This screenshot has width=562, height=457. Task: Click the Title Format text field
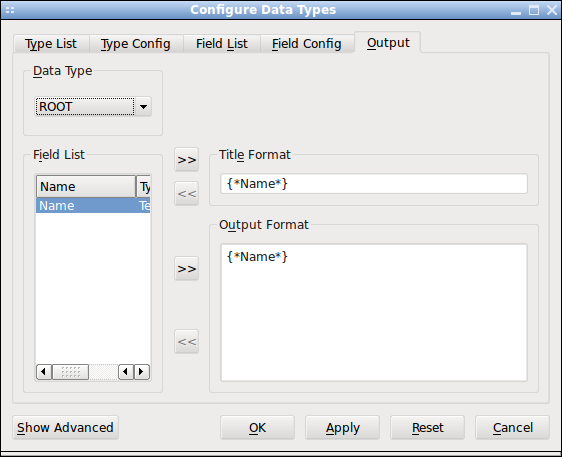click(x=374, y=184)
